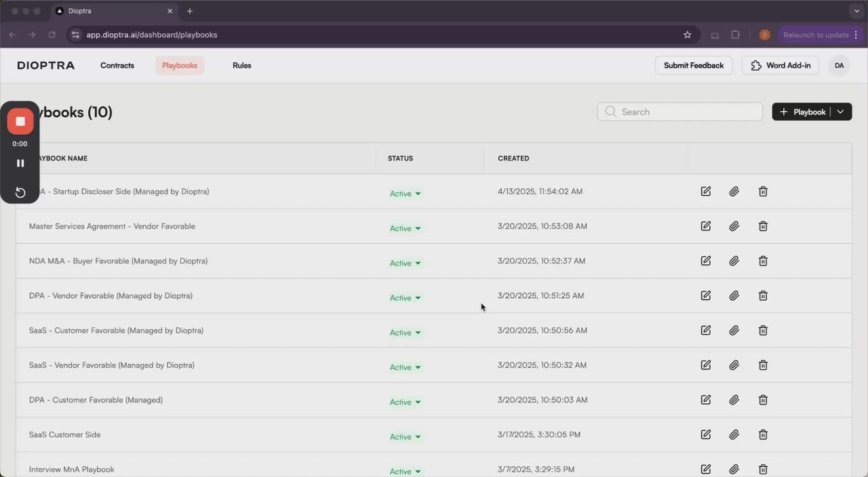
Task: Edit the SaaS Customer Side playbook
Action: (x=706, y=434)
